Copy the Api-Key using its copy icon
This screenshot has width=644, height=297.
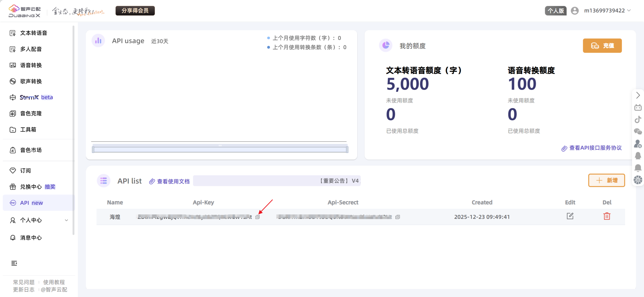click(x=257, y=217)
